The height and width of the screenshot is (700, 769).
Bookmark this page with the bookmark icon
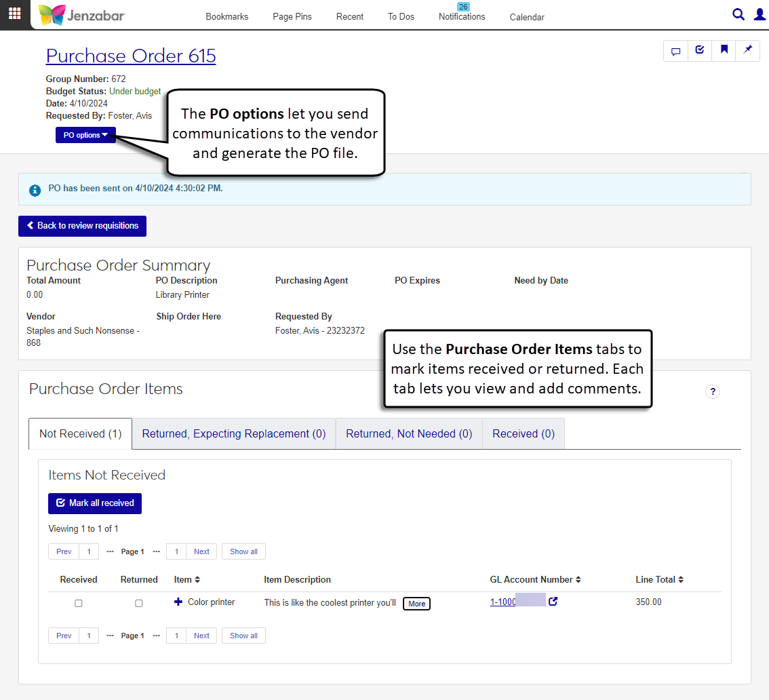click(724, 51)
